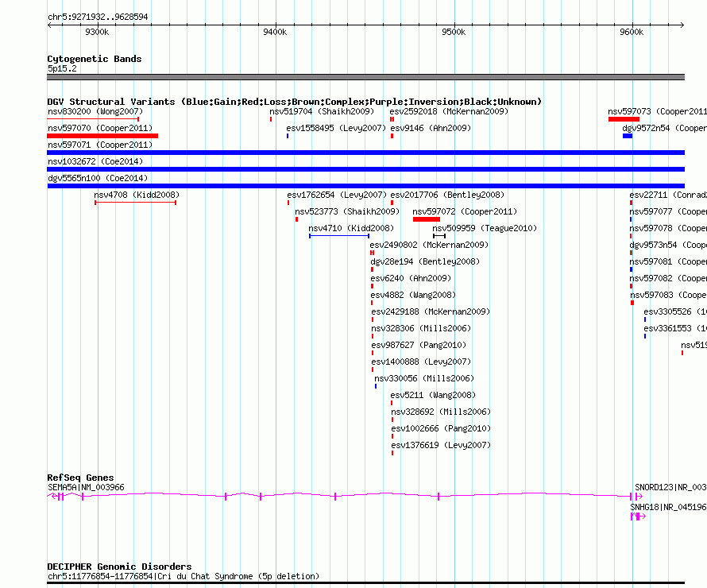Image resolution: width=707 pixels, height=588 pixels.
Task: Click the chr5:9271932..9628594 coordinate label
Action: tap(98, 17)
